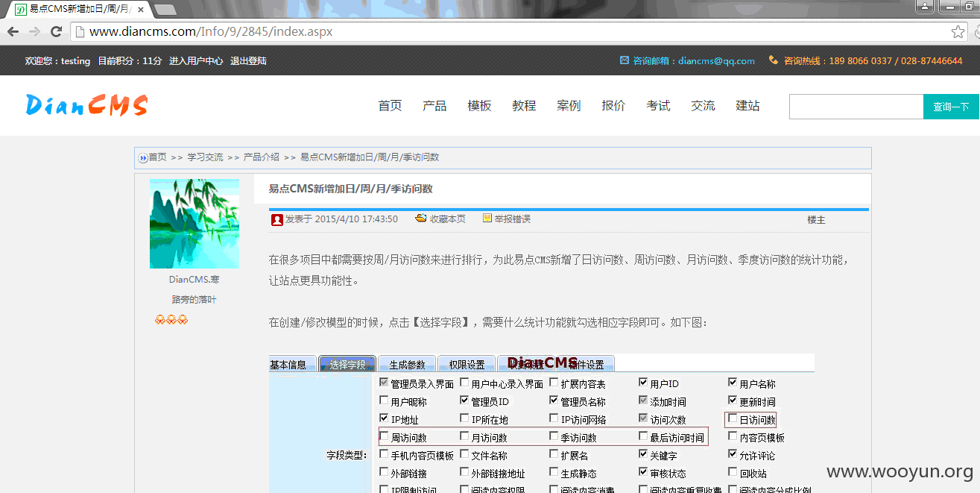The image size is (980, 493).
Task: Open the 教程 navigation item
Action: coord(524,106)
